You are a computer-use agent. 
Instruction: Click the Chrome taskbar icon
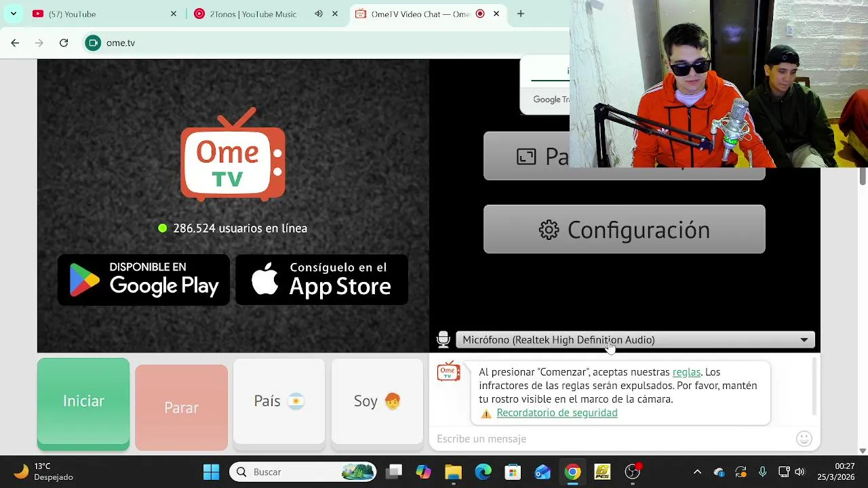[x=573, y=472]
